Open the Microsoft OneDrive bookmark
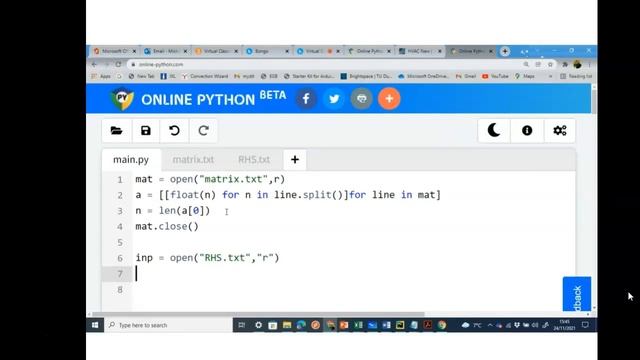The width and height of the screenshot is (640, 360). tap(424, 76)
